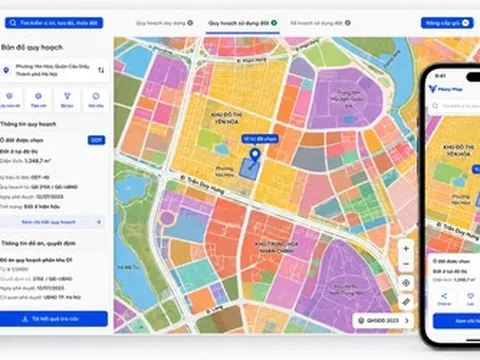The image size is (480, 360).
Task: Zoom in the map with plus button
Action: 406,249
